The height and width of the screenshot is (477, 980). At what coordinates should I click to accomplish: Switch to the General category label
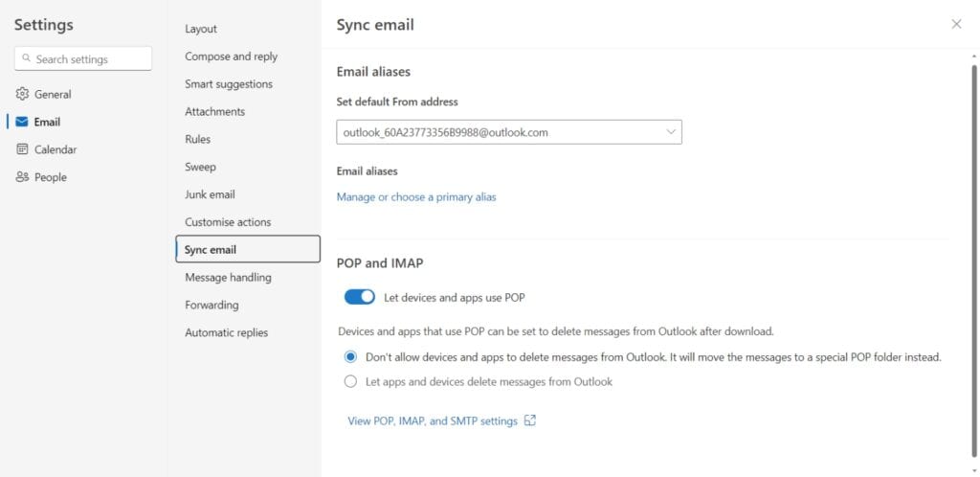pos(53,95)
